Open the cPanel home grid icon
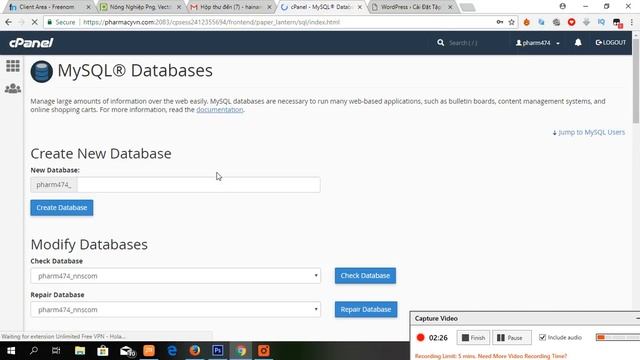Viewport: 640px width, 360px height. point(13,66)
